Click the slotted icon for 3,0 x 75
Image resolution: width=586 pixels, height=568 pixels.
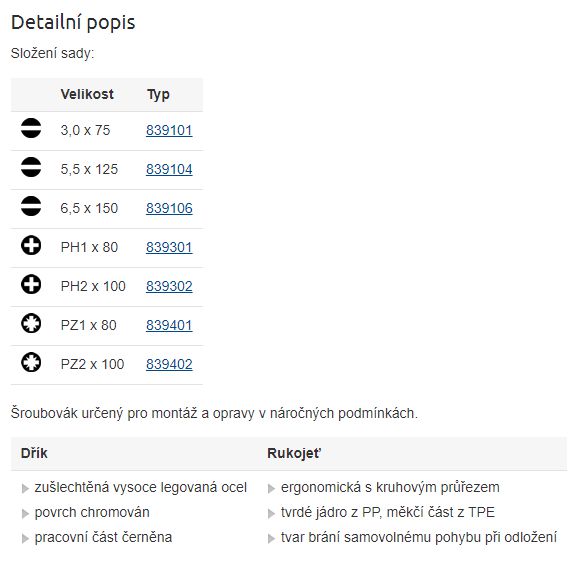coord(31,128)
